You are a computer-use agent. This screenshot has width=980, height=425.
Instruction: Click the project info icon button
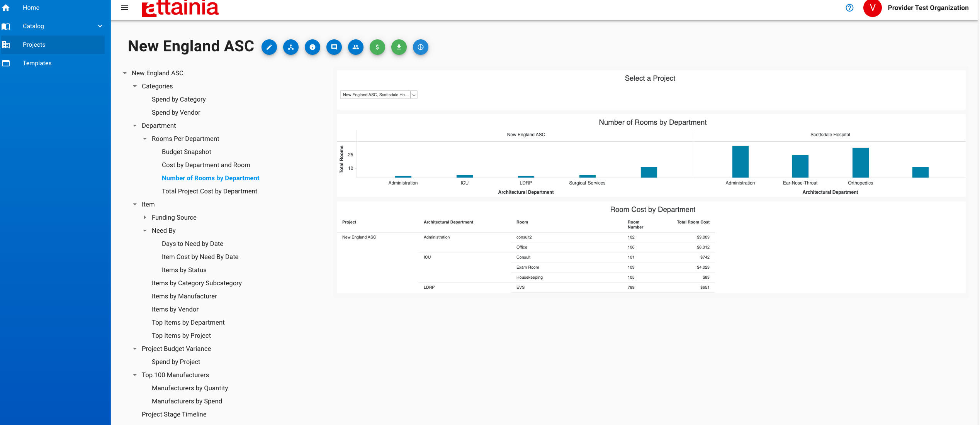point(313,47)
